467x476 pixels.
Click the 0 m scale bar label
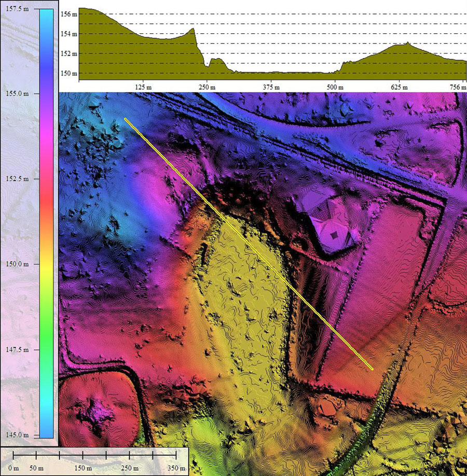coord(13,468)
